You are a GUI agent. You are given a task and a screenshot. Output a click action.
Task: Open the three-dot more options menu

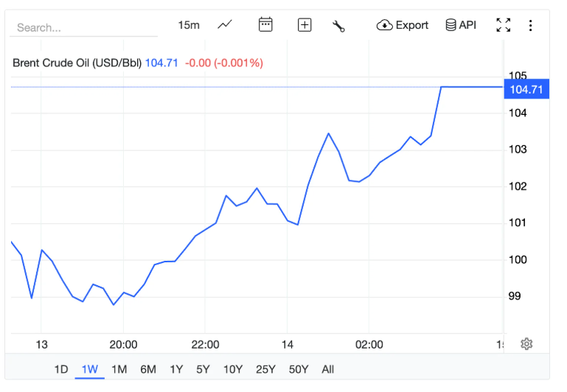530,26
